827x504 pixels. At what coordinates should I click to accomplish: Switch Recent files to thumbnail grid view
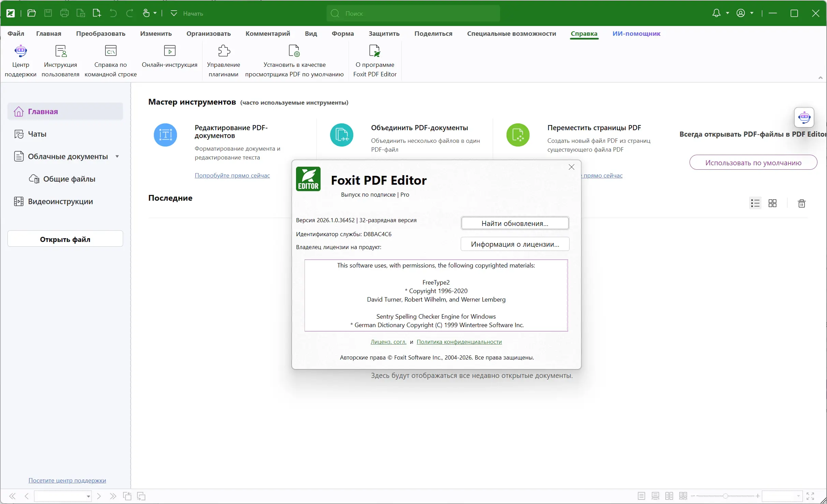(x=772, y=203)
